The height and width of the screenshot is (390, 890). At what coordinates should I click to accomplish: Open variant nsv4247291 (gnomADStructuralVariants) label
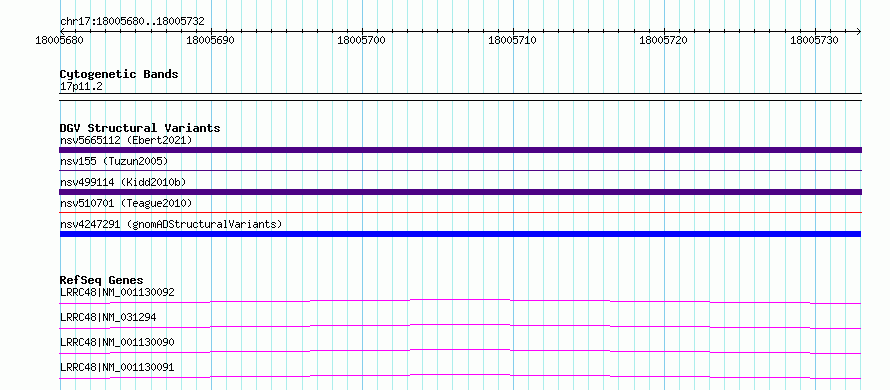pos(171,224)
